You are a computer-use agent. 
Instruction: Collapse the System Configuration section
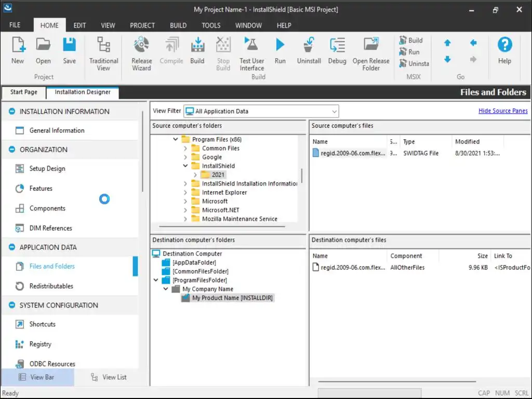[12, 305]
